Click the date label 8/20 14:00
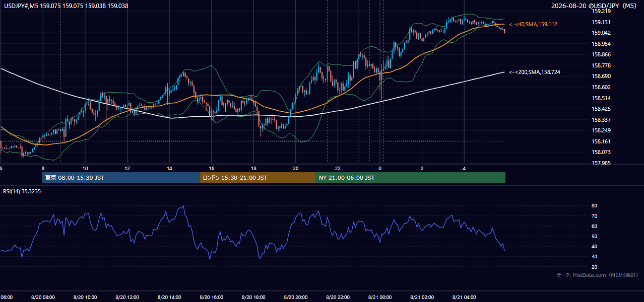 point(169,297)
